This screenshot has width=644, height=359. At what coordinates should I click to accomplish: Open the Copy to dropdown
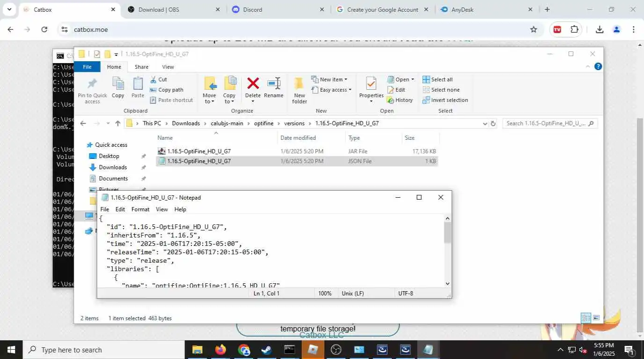pyautogui.click(x=229, y=91)
